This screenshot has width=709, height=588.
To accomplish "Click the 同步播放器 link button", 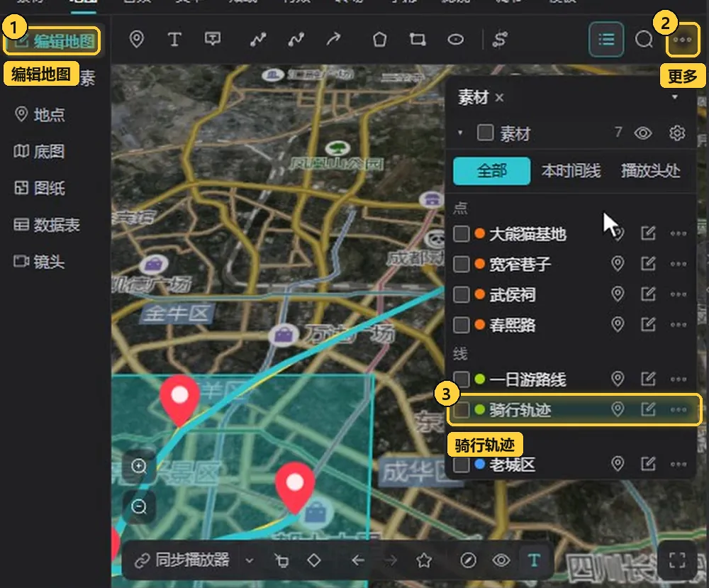I will coord(182,560).
